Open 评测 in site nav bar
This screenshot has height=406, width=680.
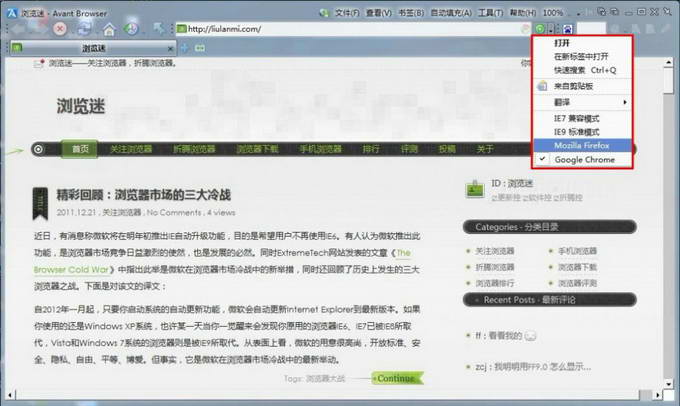click(x=409, y=149)
